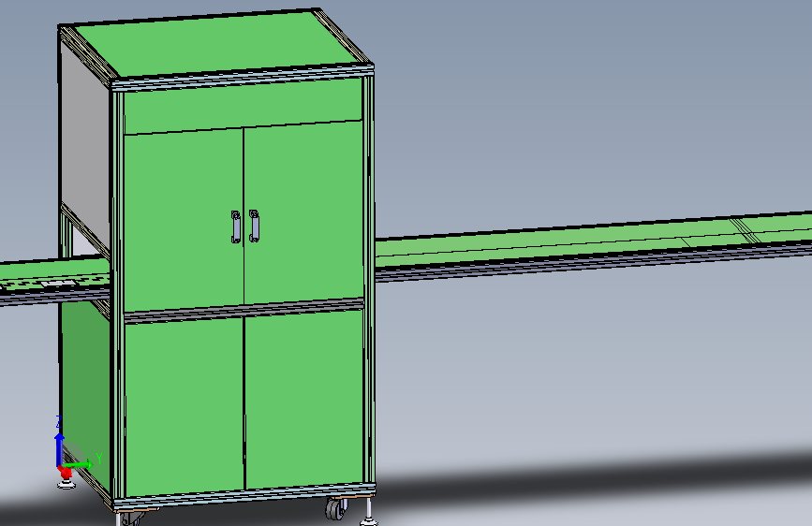
Task: Select the caster wheel under the cabinet
Action: click(335, 508)
